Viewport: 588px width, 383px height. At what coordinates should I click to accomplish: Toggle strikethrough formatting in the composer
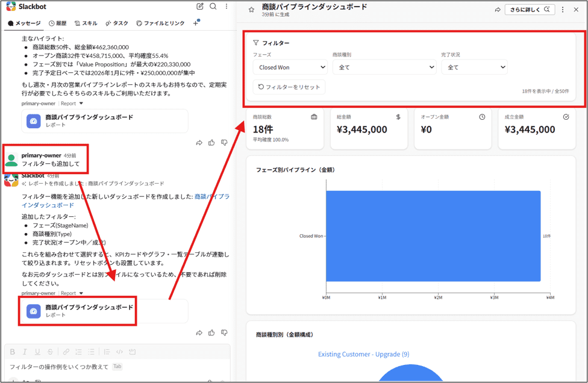(50, 352)
